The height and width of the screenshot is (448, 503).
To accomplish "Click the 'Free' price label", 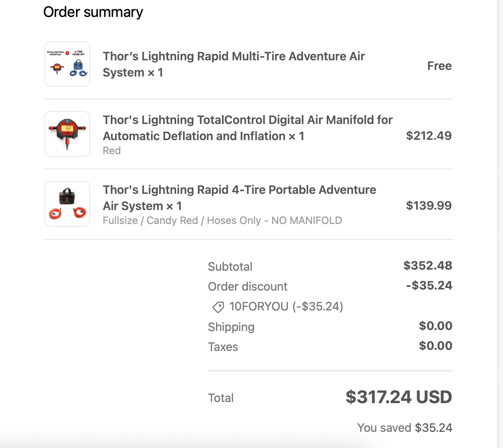I will point(439,66).
